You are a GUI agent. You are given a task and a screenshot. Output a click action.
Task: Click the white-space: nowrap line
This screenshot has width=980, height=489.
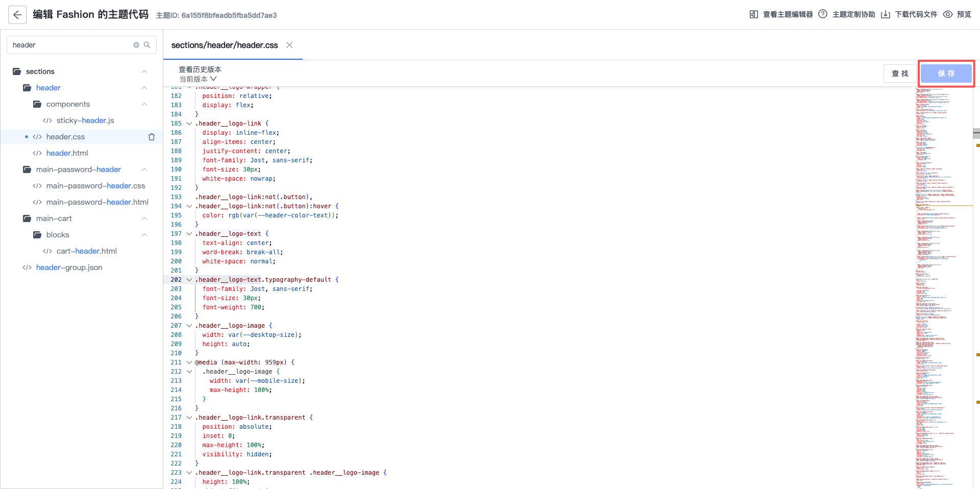tap(239, 179)
